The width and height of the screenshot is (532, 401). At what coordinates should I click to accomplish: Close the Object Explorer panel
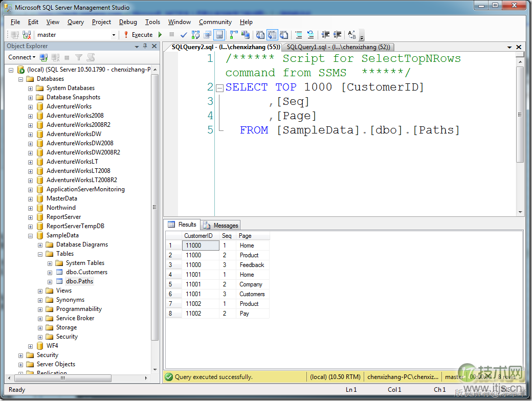pyautogui.click(x=154, y=46)
